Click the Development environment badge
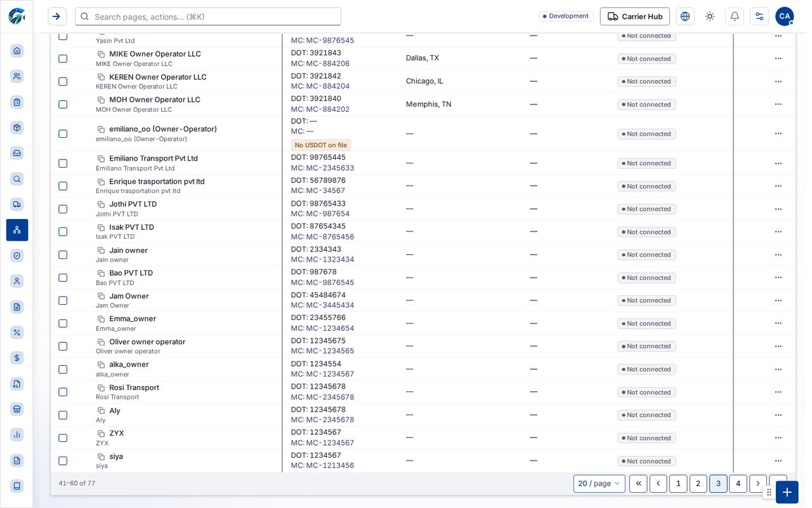The height and width of the screenshot is (508, 812). tap(566, 17)
